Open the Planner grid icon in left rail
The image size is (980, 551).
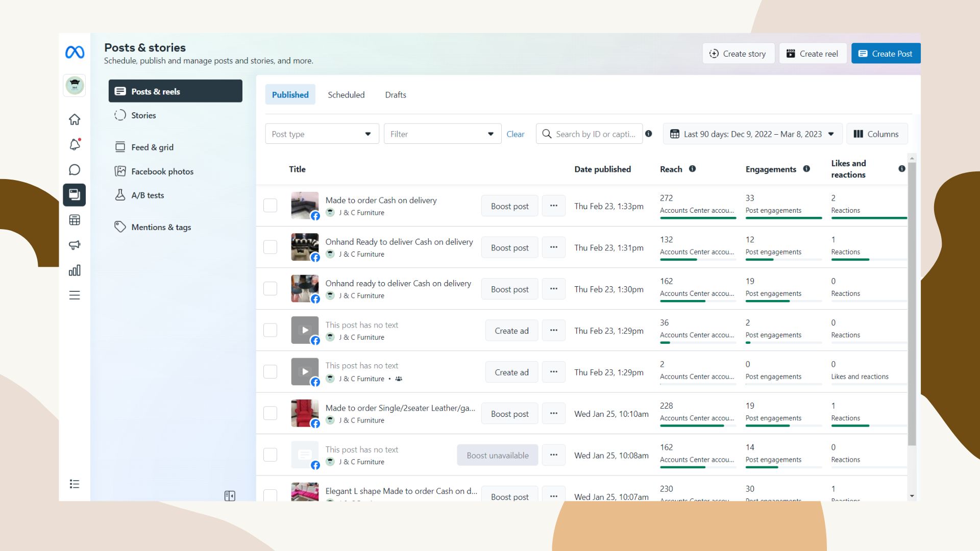point(75,220)
